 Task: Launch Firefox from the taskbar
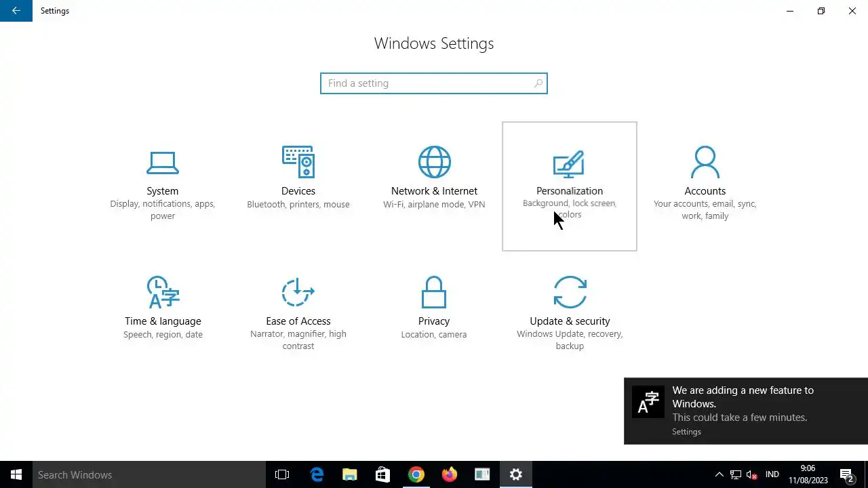click(x=449, y=474)
